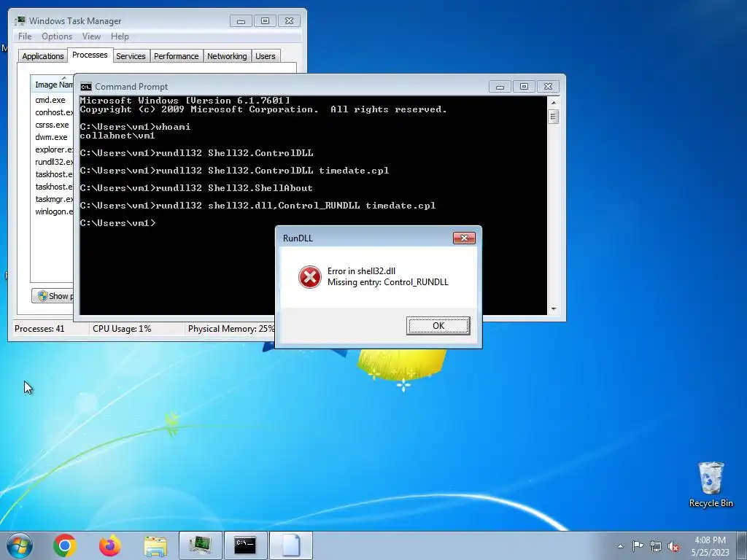This screenshot has height=560, width=747.
Task: Click OK in the RunDLL error dialog
Action: 438,326
